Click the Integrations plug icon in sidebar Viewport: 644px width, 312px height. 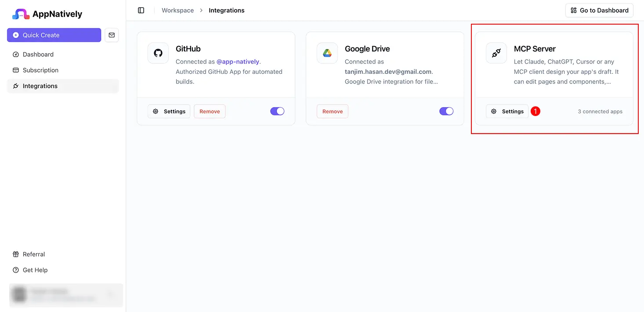(x=16, y=86)
